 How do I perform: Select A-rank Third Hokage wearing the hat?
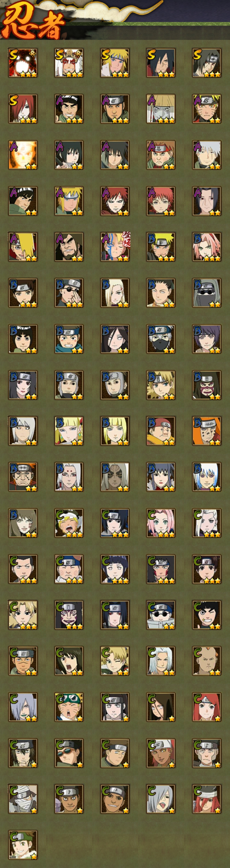(x=161, y=109)
